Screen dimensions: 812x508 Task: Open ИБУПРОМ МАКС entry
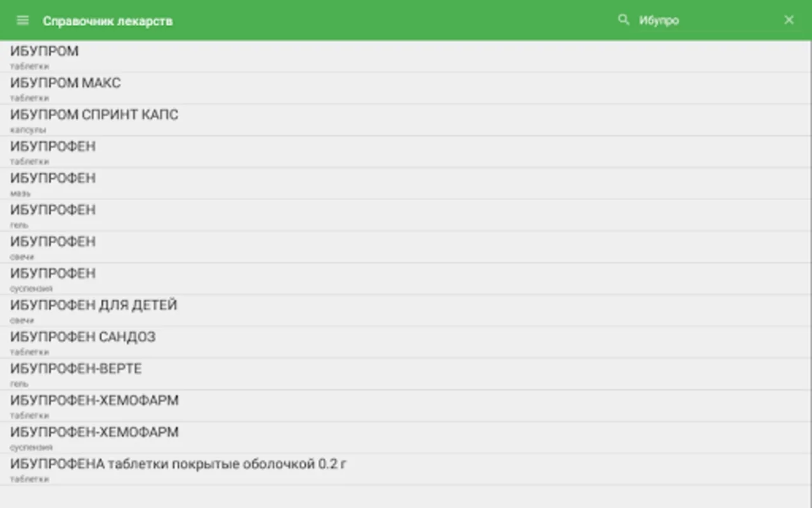[406, 88]
